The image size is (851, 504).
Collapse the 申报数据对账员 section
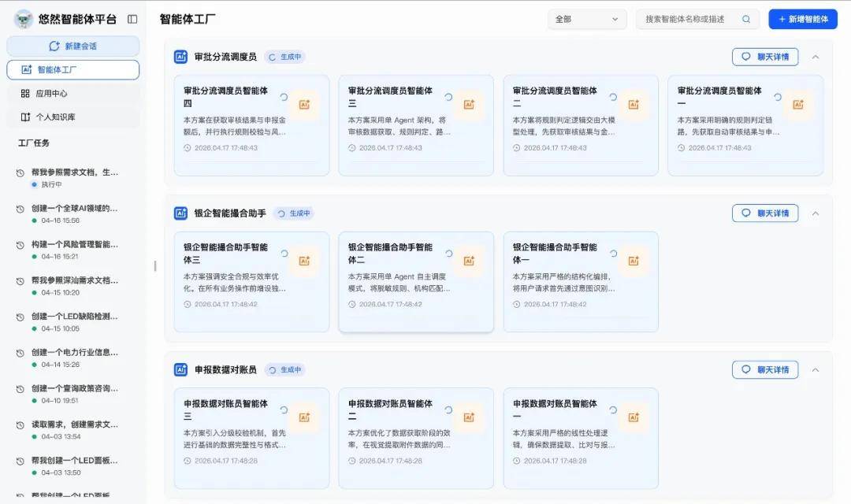click(816, 369)
